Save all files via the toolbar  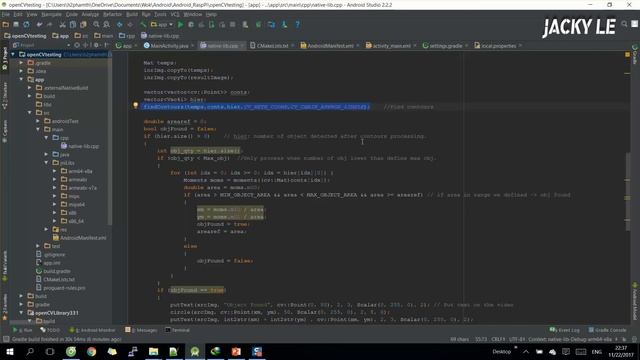point(16,24)
